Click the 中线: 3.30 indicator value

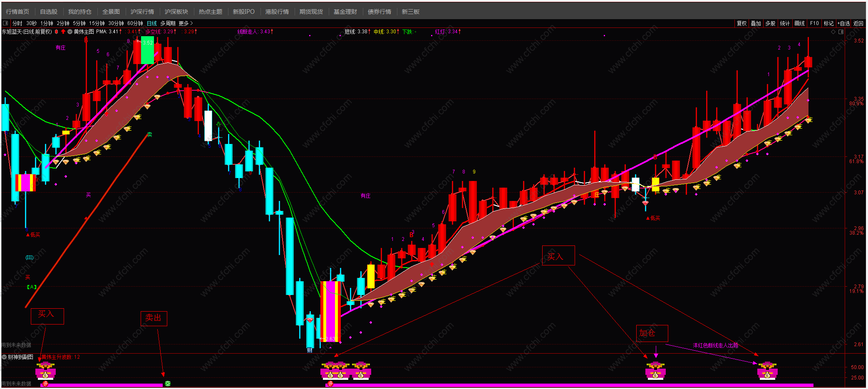386,32
